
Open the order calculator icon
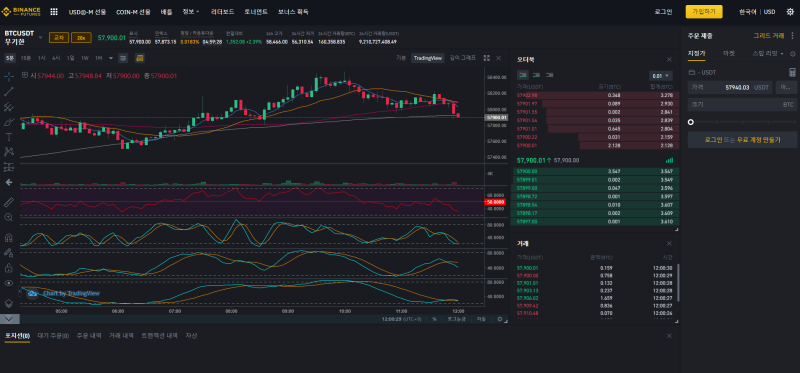[792, 72]
